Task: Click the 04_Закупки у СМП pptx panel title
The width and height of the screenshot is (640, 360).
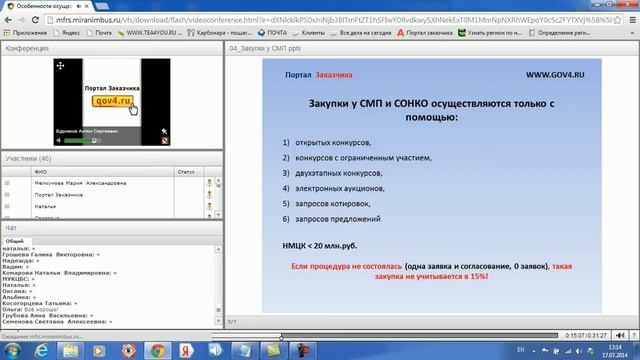Action: (265, 48)
